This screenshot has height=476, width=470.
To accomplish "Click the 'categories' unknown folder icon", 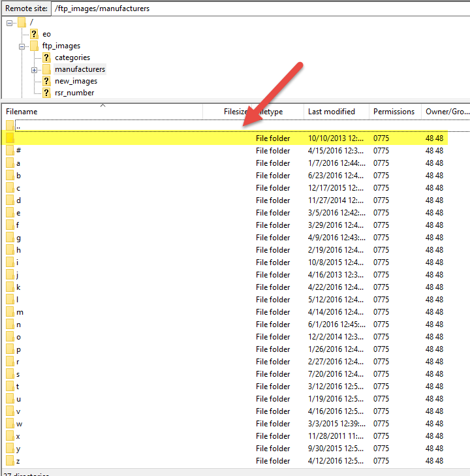I will point(46,57).
